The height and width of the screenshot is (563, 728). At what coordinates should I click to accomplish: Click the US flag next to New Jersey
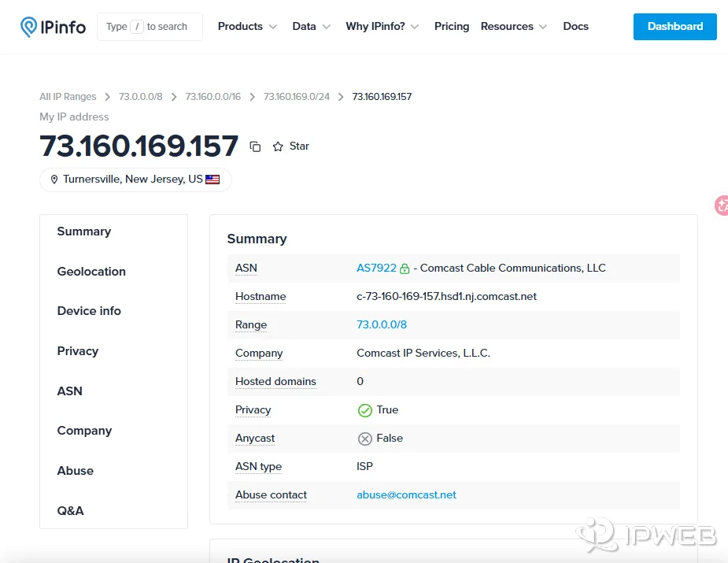tap(212, 179)
